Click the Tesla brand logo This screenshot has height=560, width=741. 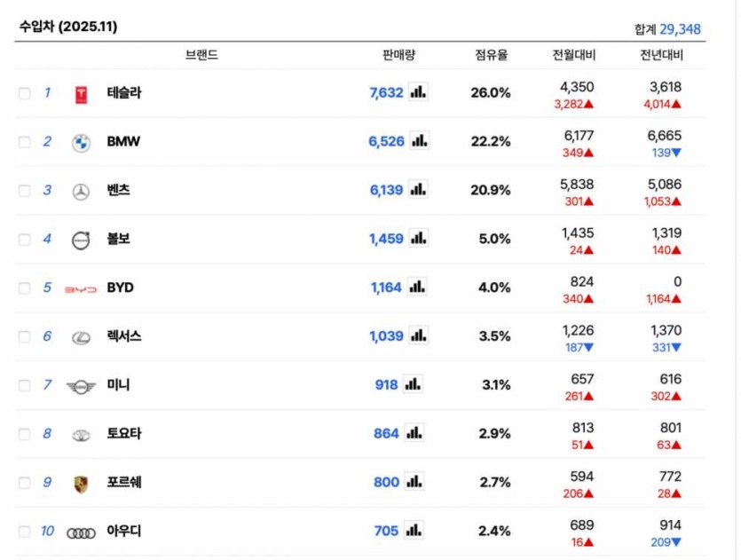81,94
